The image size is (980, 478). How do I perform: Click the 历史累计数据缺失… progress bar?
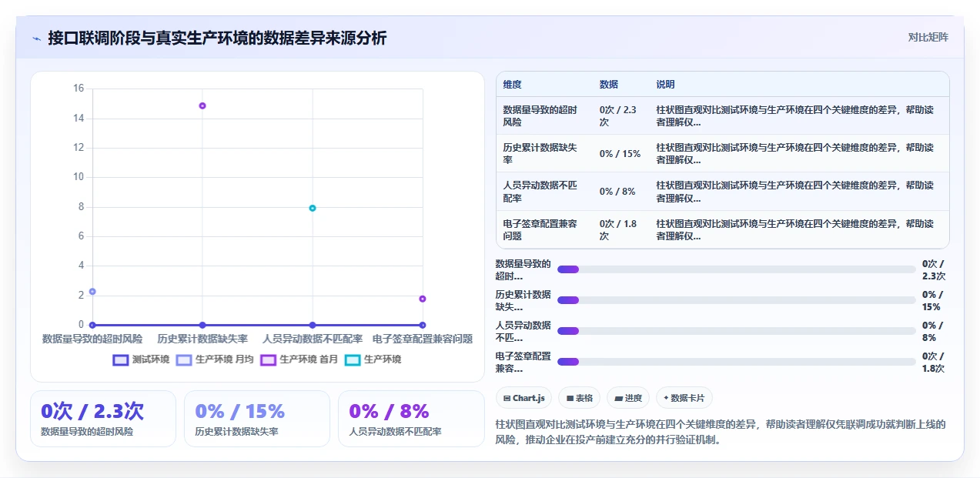click(737, 300)
